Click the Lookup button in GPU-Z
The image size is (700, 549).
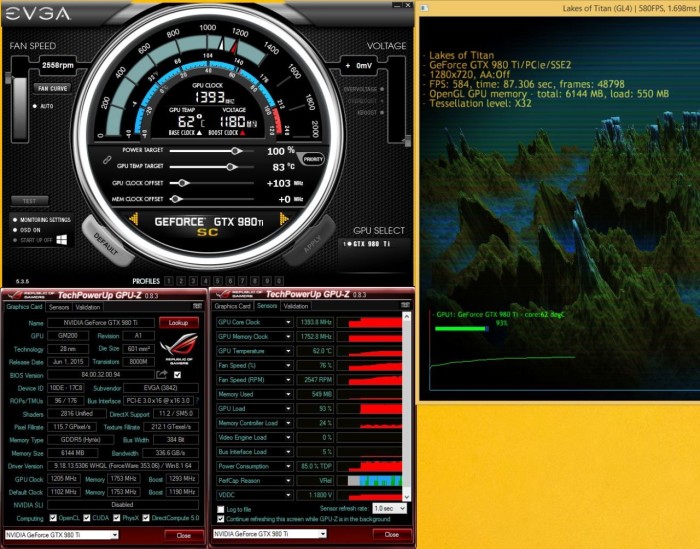coord(178,322)
